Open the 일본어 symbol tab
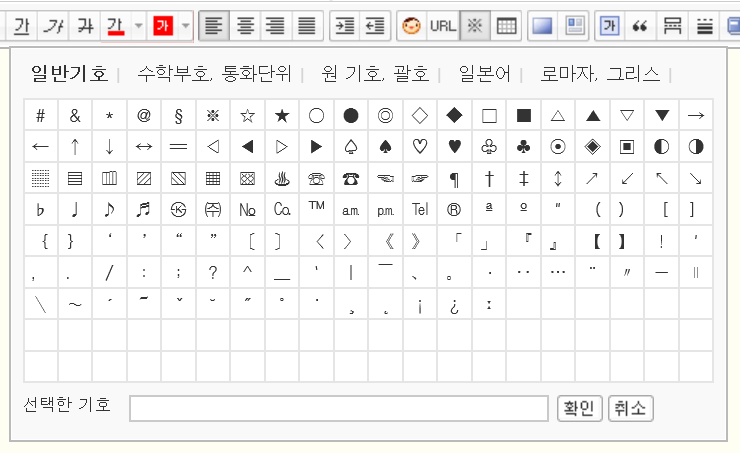 (484, 74)
